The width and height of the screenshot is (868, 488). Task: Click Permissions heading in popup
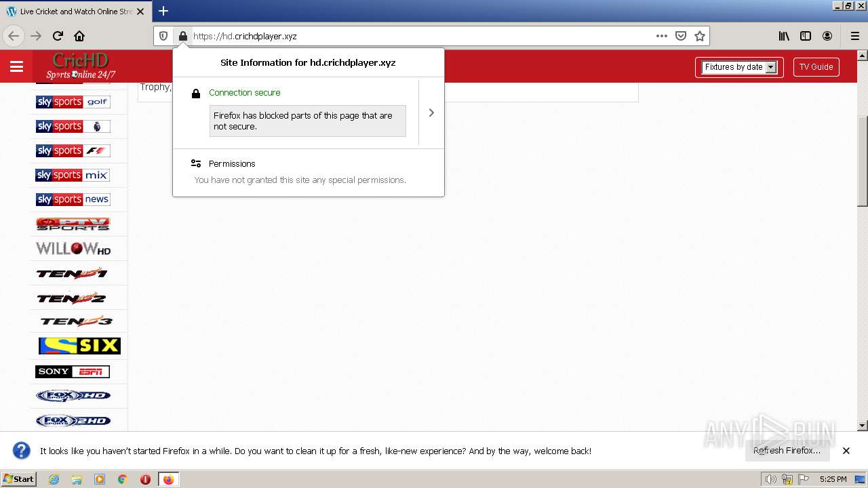click(x=232, y=164)
